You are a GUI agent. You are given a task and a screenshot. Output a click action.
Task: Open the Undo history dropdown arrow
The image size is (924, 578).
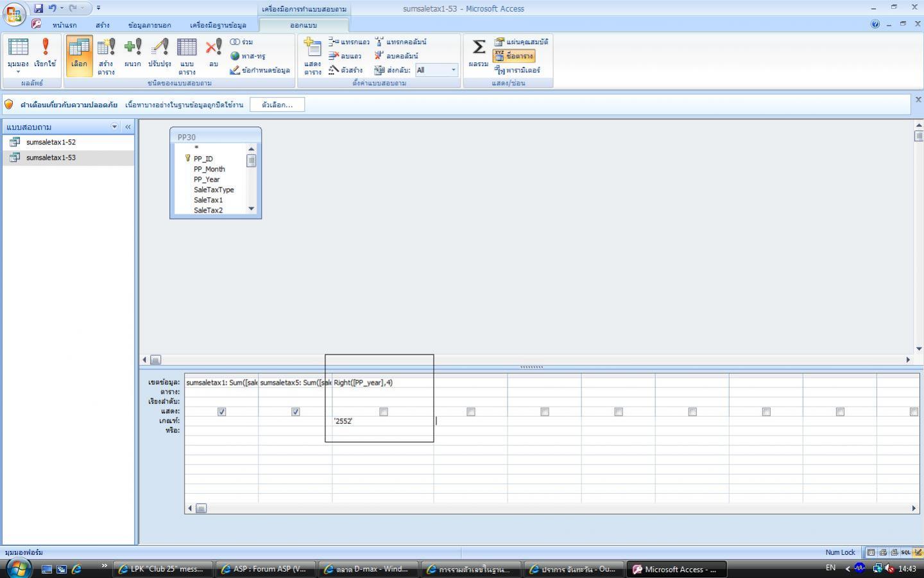click(62, 8)
